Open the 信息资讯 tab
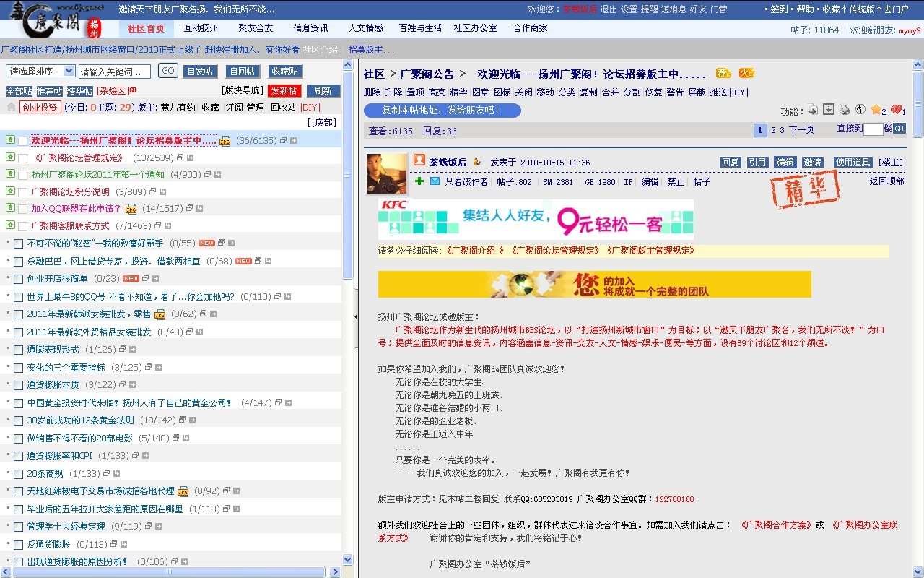The height and width of the screenshot is (578, 924). (x=310, y=28)
